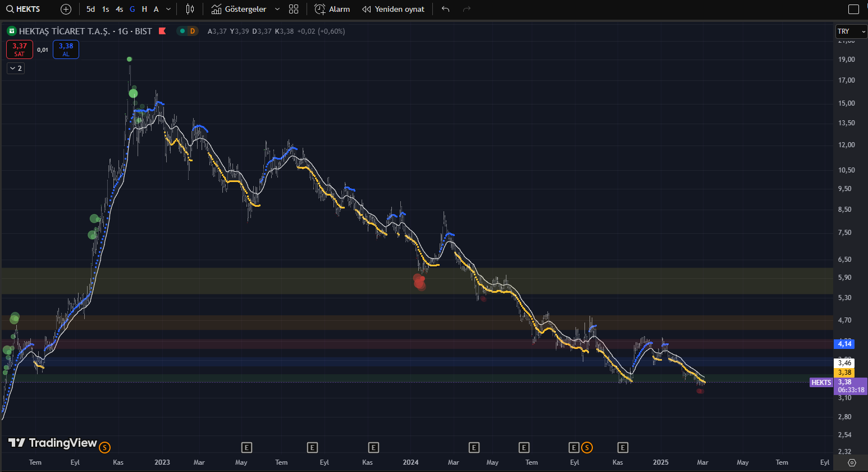This screenshot has width=868, height=472.
Task: Click the yellow 3,38 price label
Action: pyautogui.click(x=844, y=373)
